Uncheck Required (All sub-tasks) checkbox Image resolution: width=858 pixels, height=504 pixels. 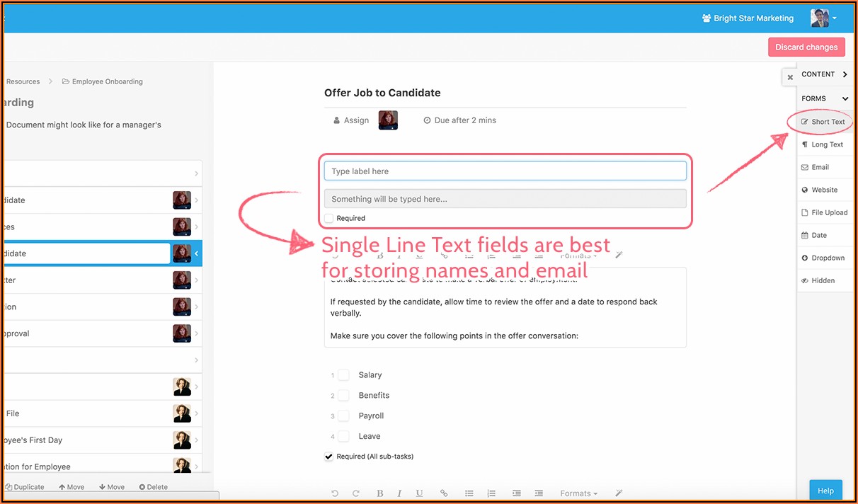[x=329, y=457]
